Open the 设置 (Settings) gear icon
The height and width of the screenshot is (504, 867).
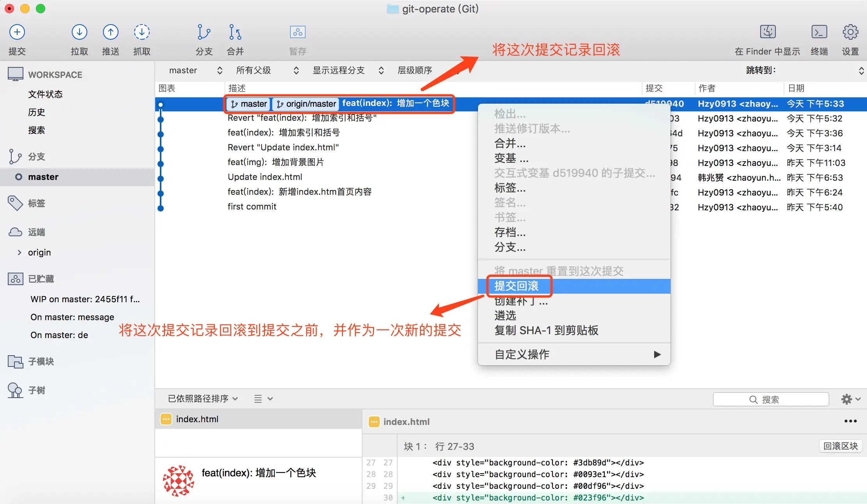tap(850, 32)
